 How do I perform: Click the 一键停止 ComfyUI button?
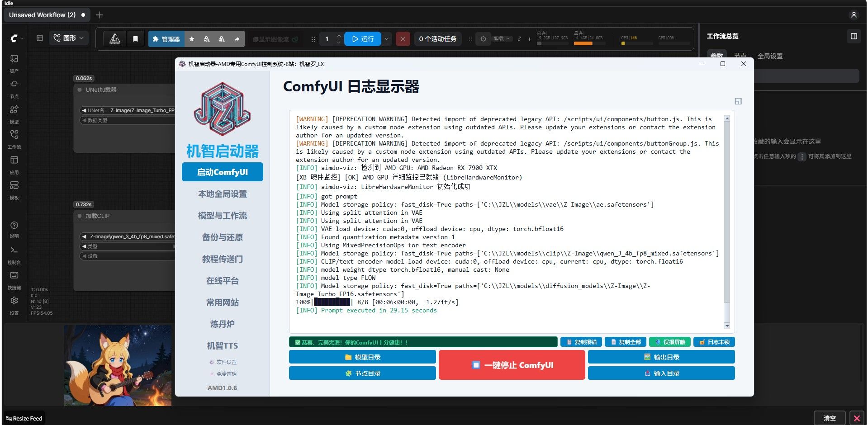tap(512, 365)
